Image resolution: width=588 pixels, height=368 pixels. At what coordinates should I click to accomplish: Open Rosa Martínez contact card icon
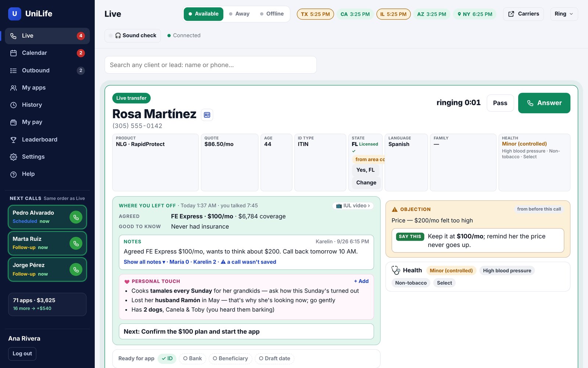207,115
